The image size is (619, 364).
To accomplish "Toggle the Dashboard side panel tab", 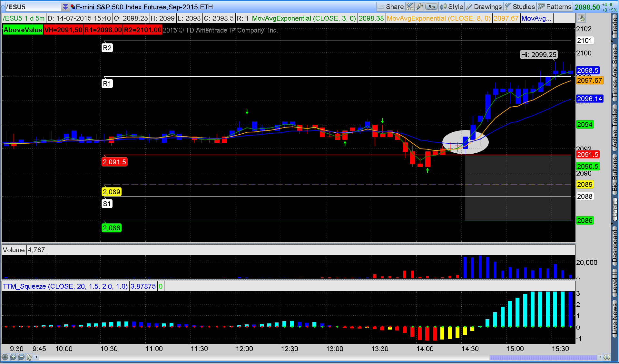I will coord(615,246).
